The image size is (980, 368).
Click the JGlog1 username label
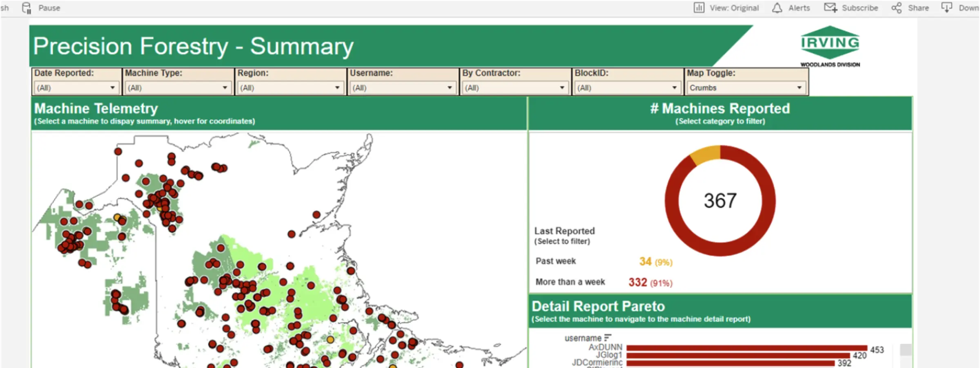(609, 355)
